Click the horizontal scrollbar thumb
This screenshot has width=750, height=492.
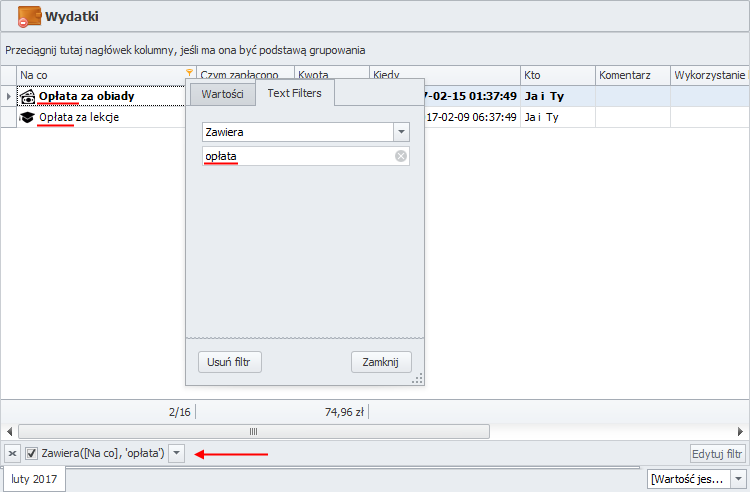[250, 431]
